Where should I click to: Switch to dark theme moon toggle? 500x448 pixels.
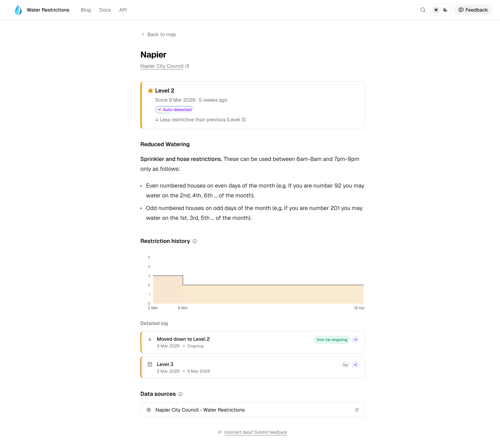[445, 10]
